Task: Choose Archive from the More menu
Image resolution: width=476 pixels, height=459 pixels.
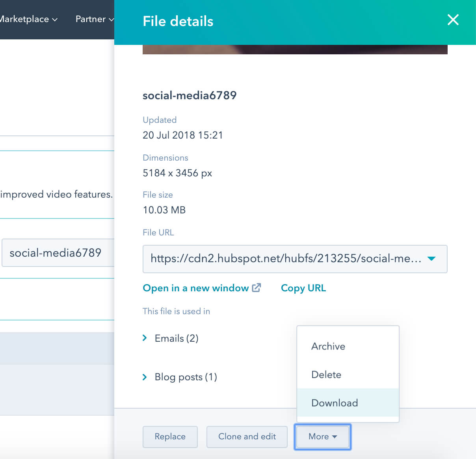Action: (348, 346)
